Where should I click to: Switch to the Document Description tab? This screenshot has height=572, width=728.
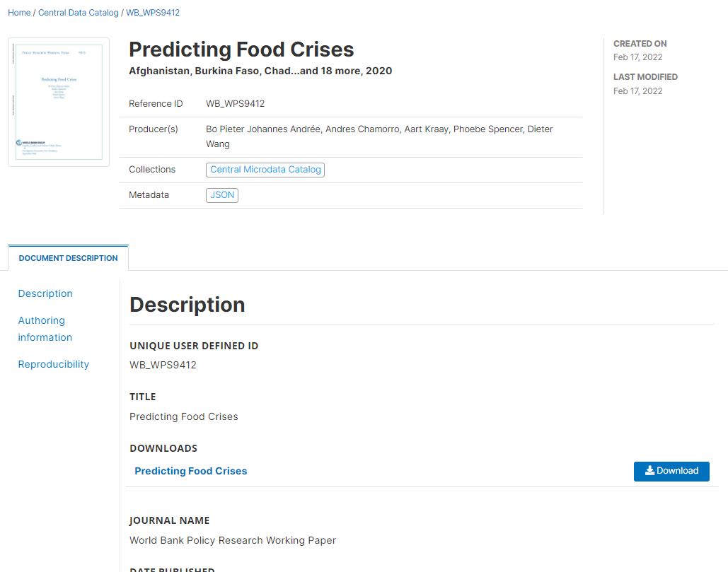[x=69, y=258]
